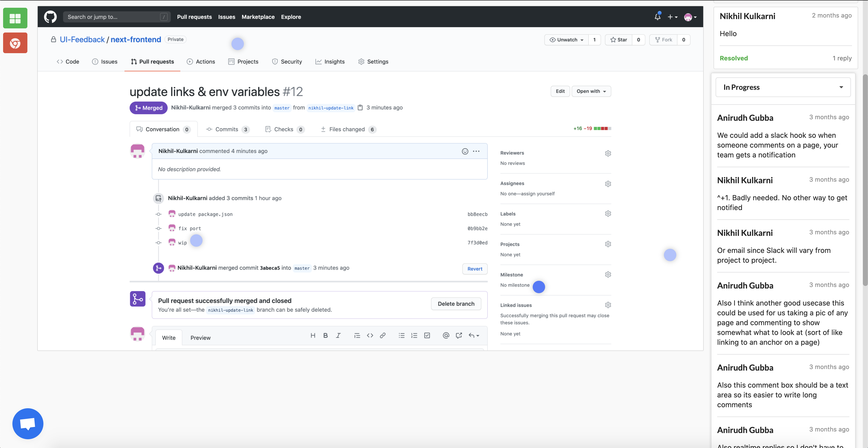Image resolution: width=868 pixels, height=448 pixels.
Task: Click the Delete branch button
Action: [x=456, y=304]
